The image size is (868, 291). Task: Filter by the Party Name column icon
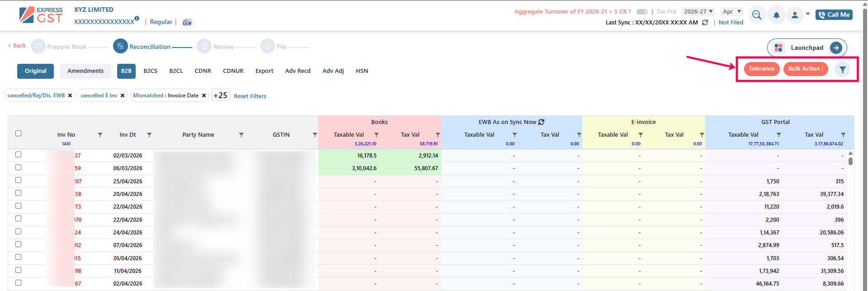pyautogui.click(x=241, y=135)
